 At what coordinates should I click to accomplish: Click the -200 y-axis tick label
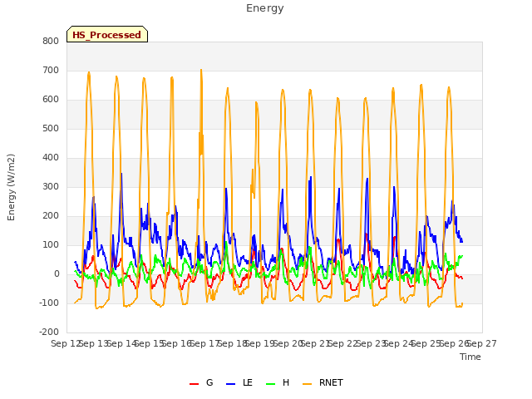49,332
